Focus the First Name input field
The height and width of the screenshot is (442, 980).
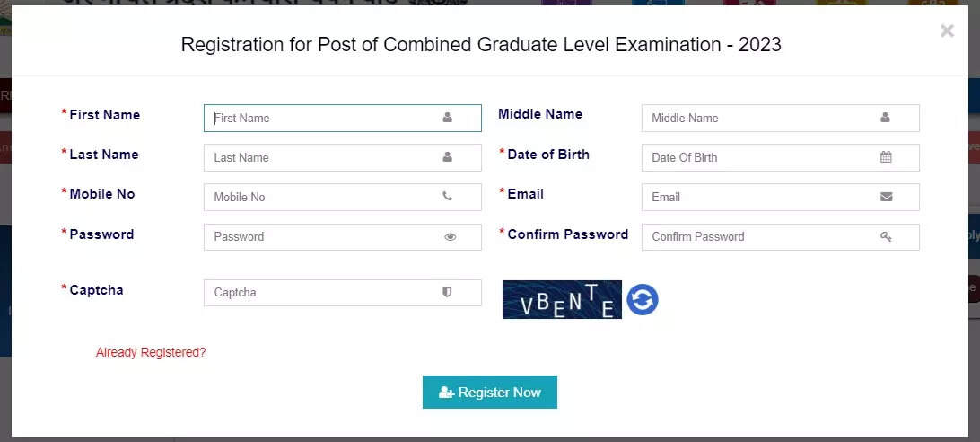pyautogui.click(x=343, y=118)
